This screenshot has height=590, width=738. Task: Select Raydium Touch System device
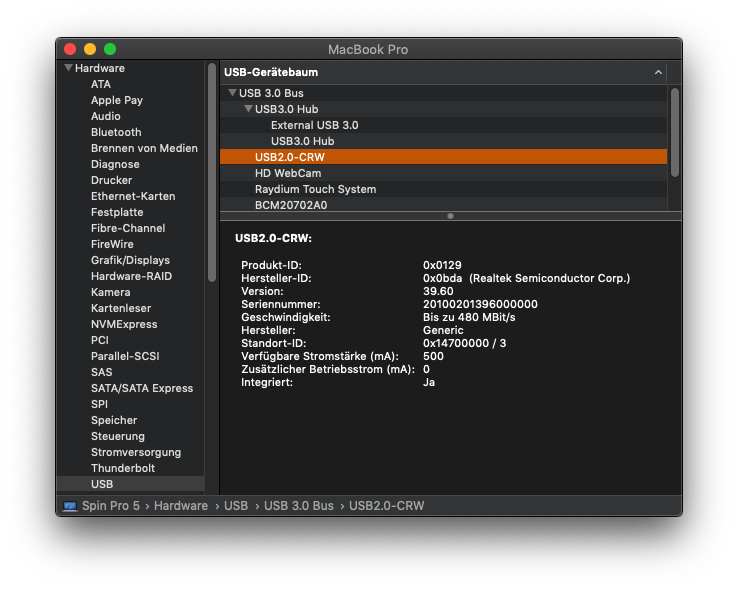443,189
